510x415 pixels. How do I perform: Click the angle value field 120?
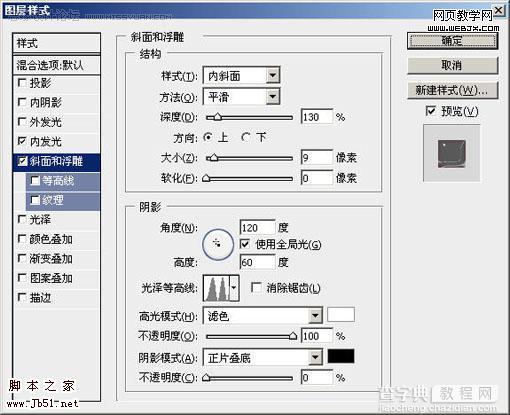click(x=258, y=228)
